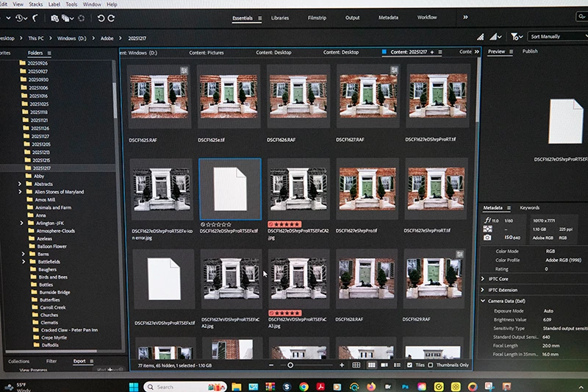Click the boomerang return-to-app icon
The height and width of the screenshot is (392, 588).
pos(35,18)
